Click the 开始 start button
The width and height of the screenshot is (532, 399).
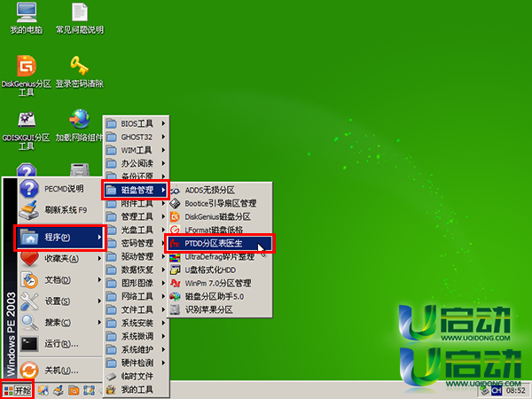[x=17, y=390]
